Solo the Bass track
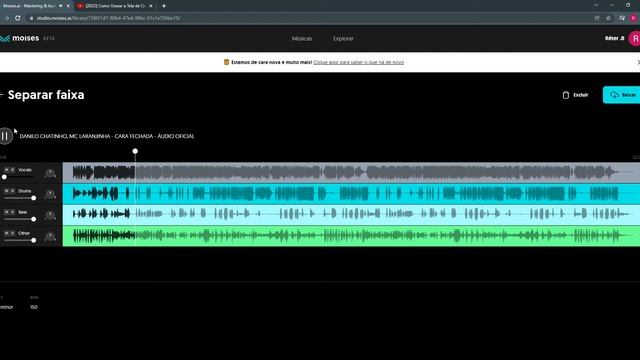The width and height of the screenshot is (640, 360). tap(12, 212)
